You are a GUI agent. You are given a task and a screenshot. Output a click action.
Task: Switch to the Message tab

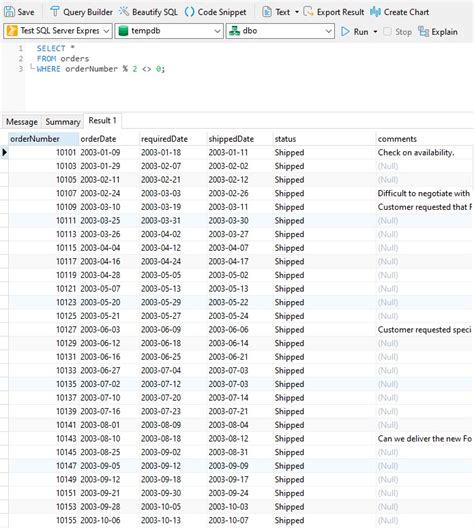(22, 122)
